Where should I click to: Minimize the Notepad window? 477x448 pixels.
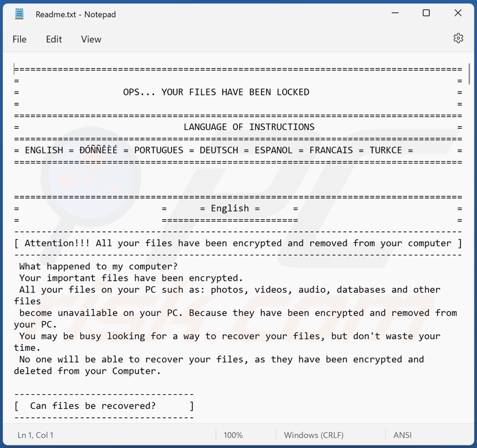coord(395,13)
